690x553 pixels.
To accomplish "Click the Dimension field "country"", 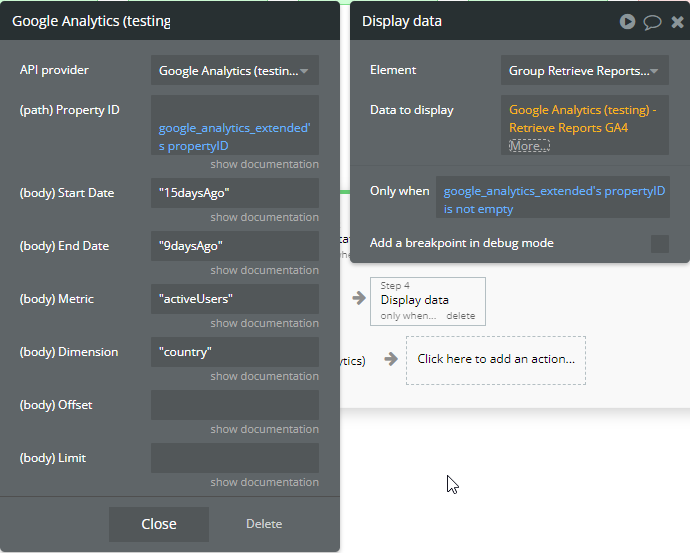I will tap(235, 352).
